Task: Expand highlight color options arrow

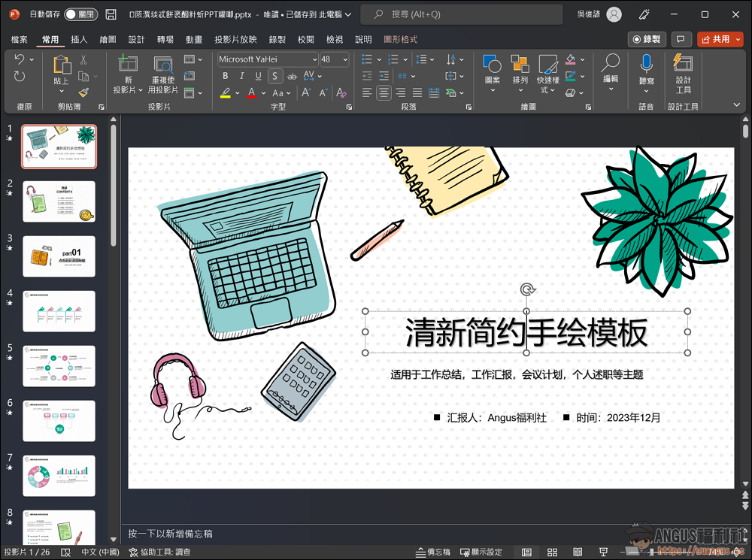Action: [238, 93]
